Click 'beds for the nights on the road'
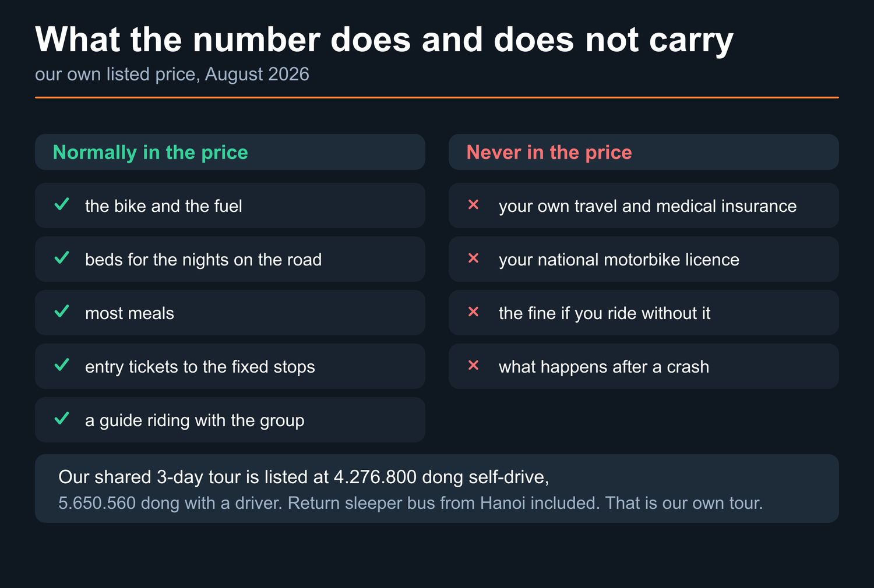This screenshot has height=588, width=874. [203, 260]
